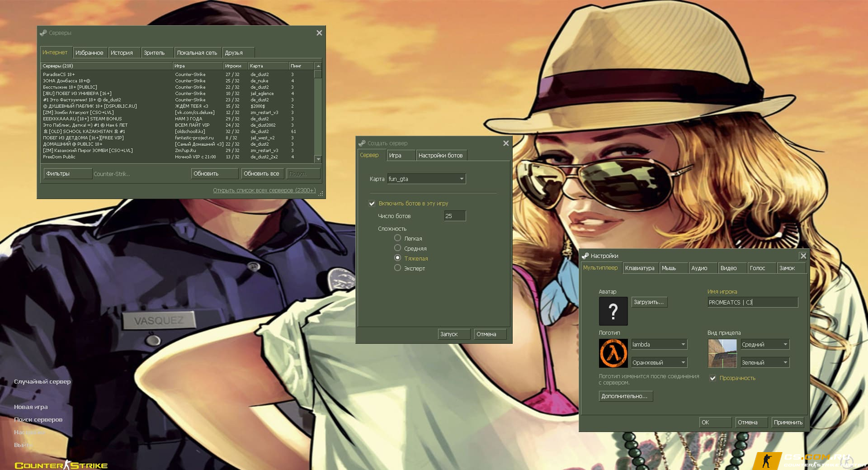The width and height of the screenshot is (868, 470).
Task: Click Отмена in the Настройки window
Action: point(752,423)
